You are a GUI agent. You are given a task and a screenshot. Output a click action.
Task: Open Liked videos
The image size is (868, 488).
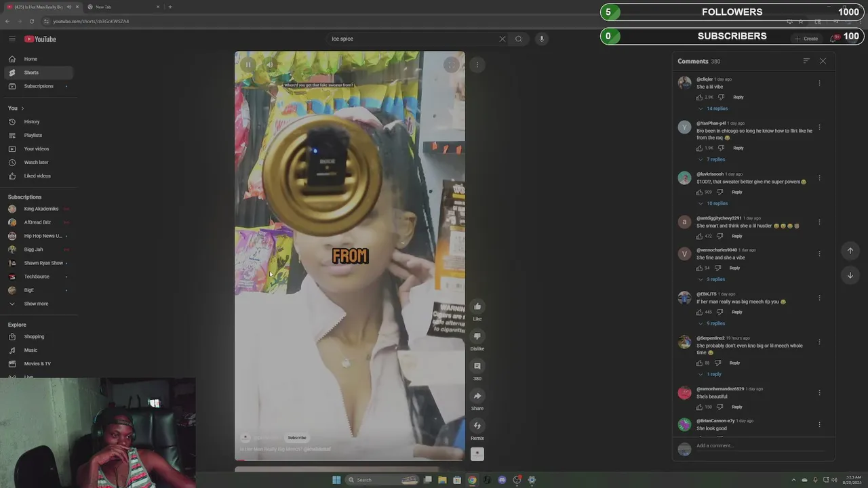pos(39,176)
